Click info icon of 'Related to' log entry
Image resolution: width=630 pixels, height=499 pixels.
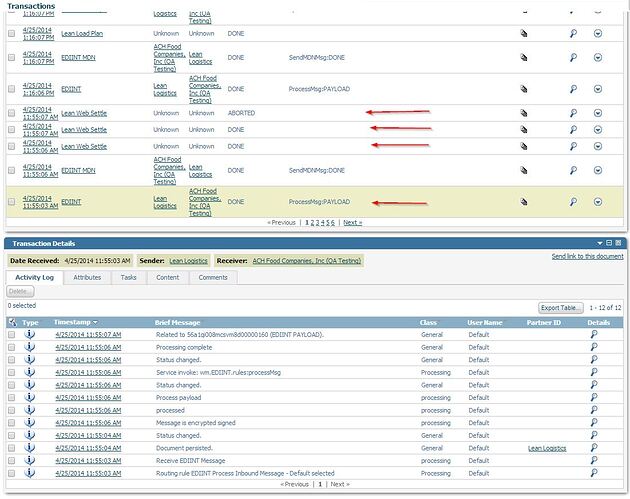[x=29, y=334]
